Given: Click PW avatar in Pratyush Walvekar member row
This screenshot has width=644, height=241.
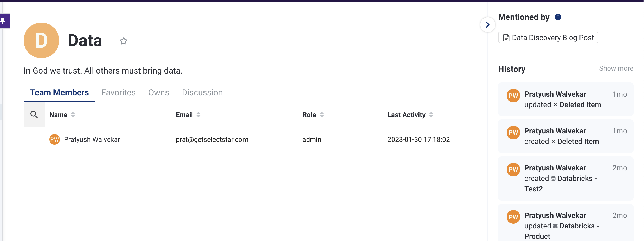Looking at the screenshot, I should click(x=55, y=139).
